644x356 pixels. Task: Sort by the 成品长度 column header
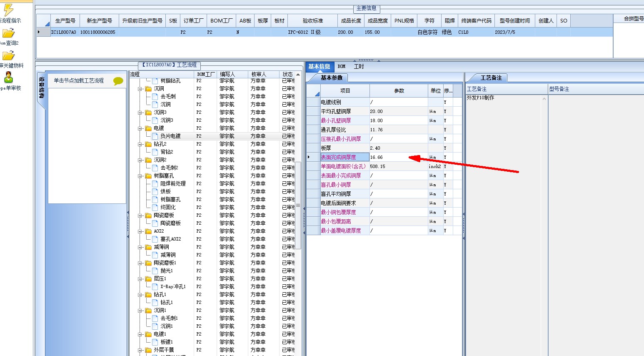[x=351, y=21]
